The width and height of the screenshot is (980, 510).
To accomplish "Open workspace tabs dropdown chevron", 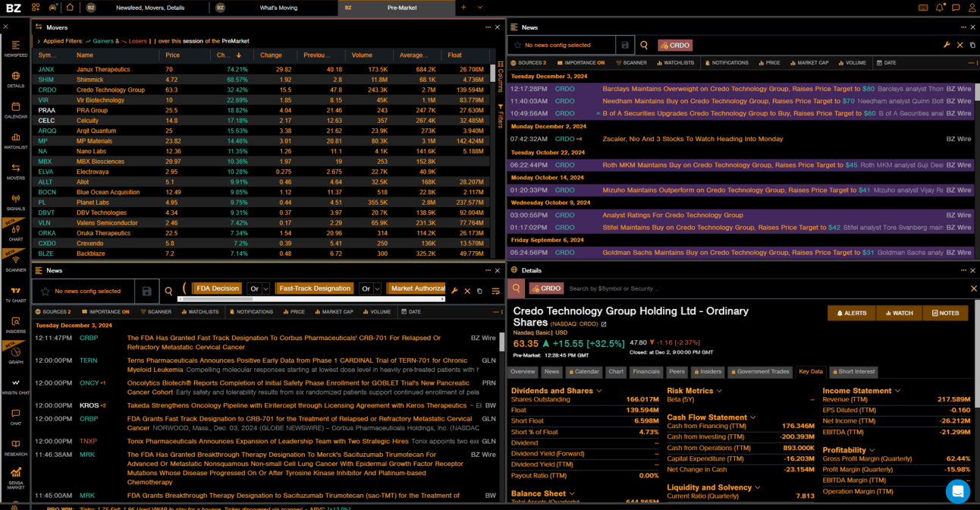I will coord(480,8).
